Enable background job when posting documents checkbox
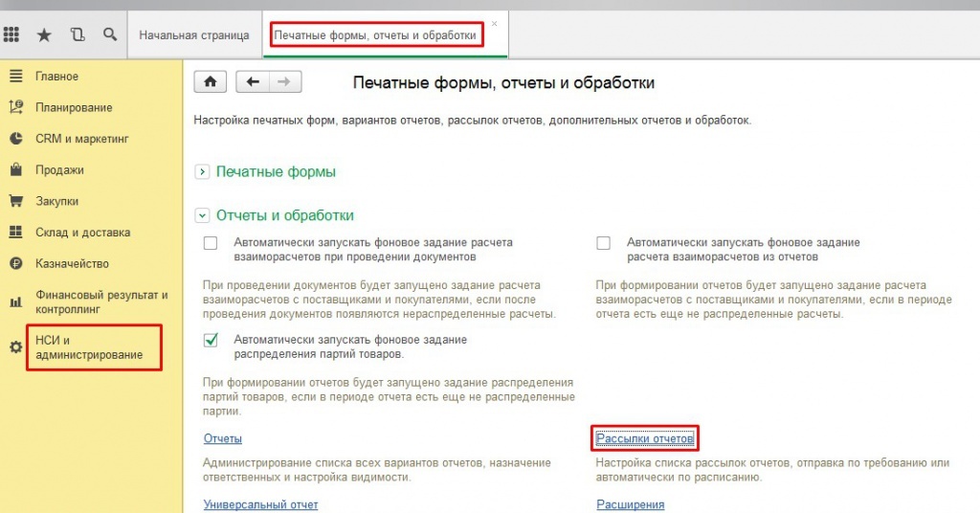This screenshot has height=513, width=980. pyautogui.click(x=211, y=243)
